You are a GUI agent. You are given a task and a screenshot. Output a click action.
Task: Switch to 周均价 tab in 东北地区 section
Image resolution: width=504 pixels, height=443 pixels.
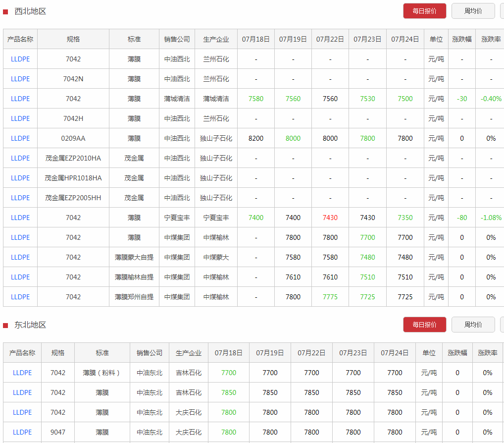(473, 325)
